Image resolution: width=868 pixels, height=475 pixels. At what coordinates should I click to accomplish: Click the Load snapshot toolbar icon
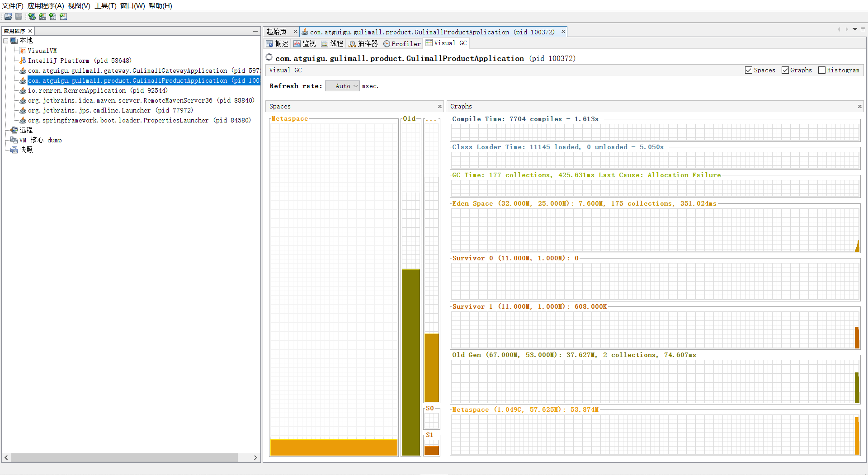point(8,17)
